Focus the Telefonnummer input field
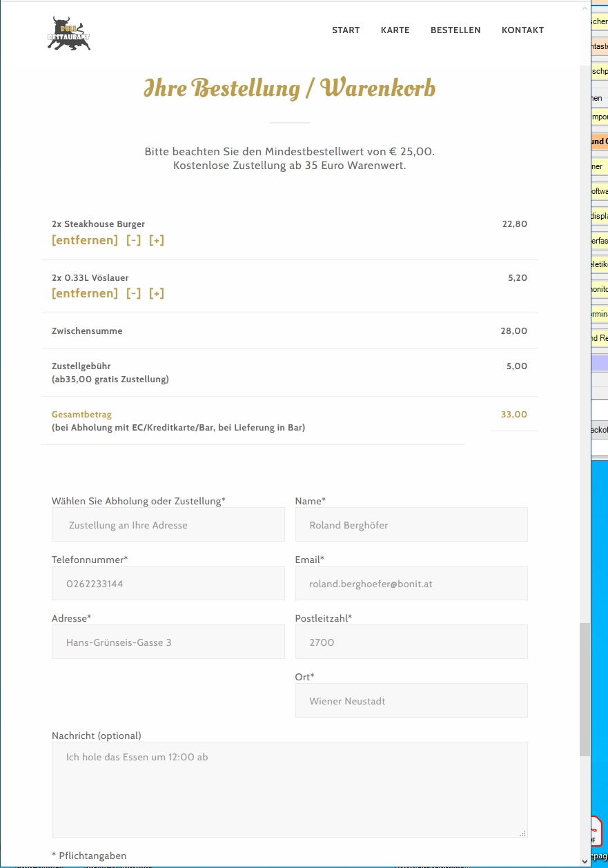The height and width of the screenshot is (868, 608). (x=168, y=584)
